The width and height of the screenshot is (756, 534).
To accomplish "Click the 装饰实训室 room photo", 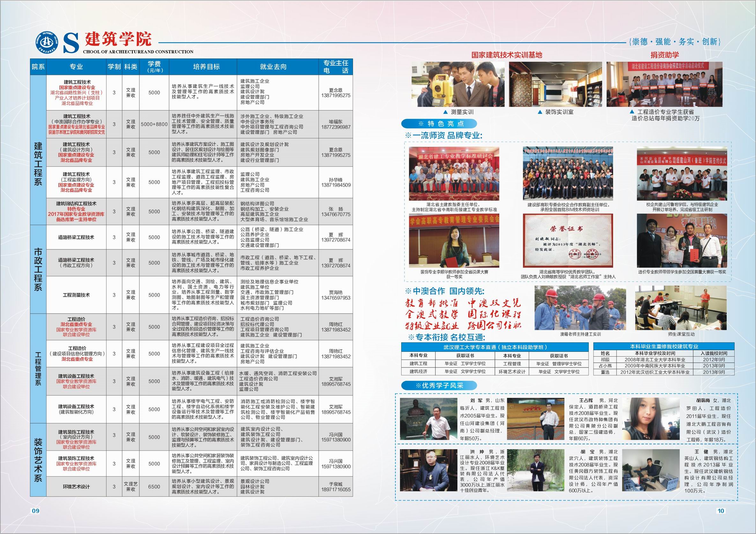I will click(555, 84).
